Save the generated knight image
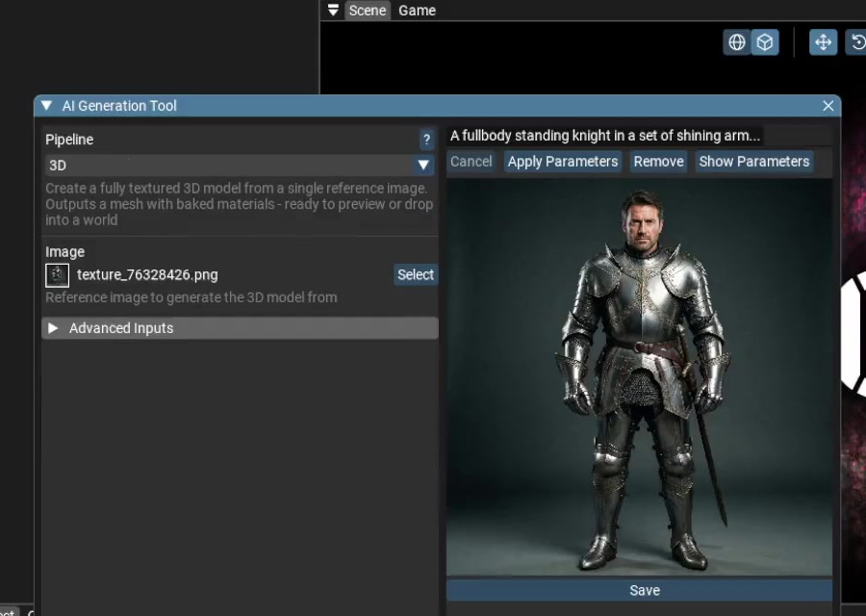This screenshot has width=866, height=616. tap(639, 590)
